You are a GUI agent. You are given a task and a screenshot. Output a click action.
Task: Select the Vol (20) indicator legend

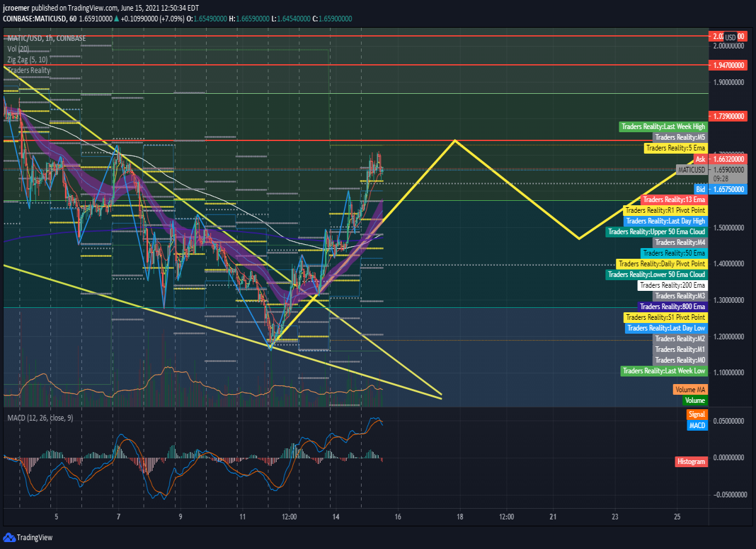18,48
